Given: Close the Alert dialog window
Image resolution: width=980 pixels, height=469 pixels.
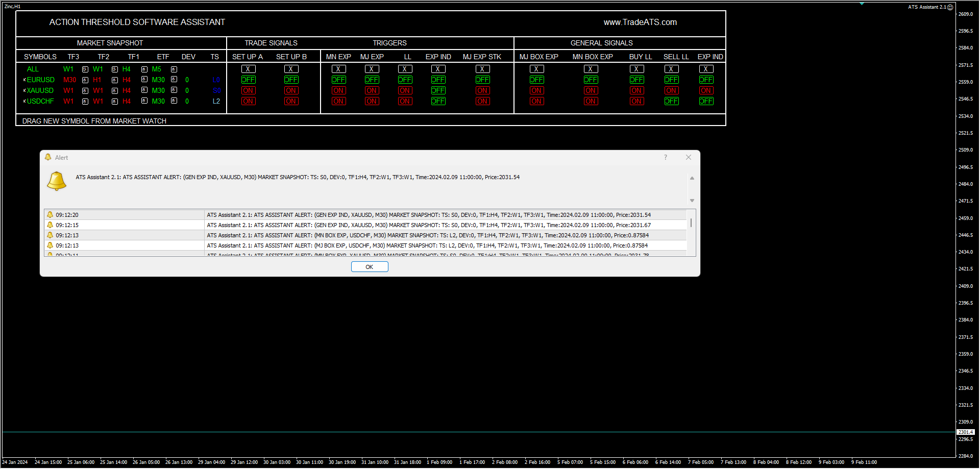Looking at the screenshot, I should [689, 157].
